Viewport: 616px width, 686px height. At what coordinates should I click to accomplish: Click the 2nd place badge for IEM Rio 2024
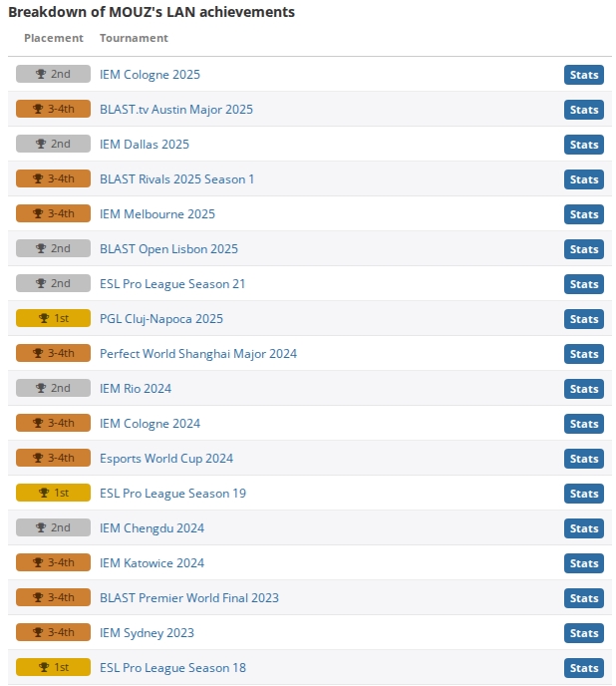[54, 388]
